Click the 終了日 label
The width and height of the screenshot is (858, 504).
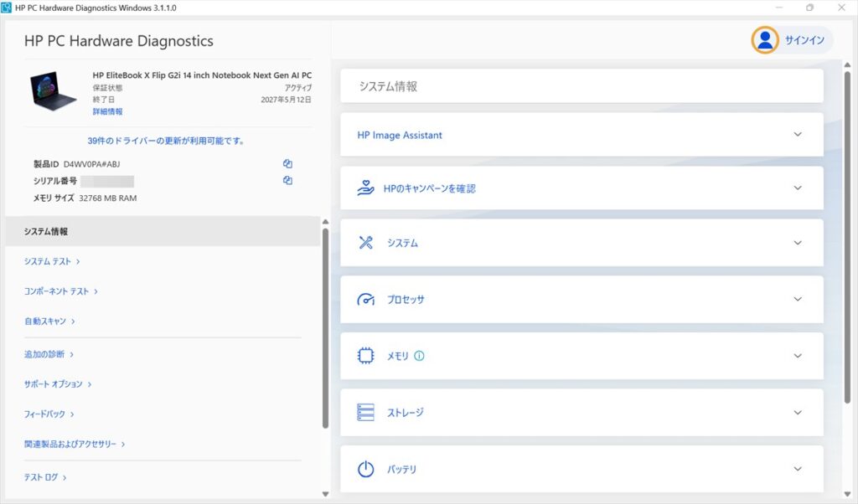(103, 100)
